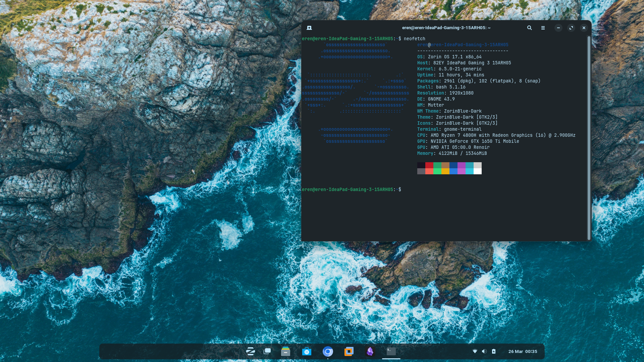Image resolution: width=644 pixels, height=362 pixels.
Task: Click the terminal vertical scrollbar
Action: pyautogui.click(x=589, y=138)
